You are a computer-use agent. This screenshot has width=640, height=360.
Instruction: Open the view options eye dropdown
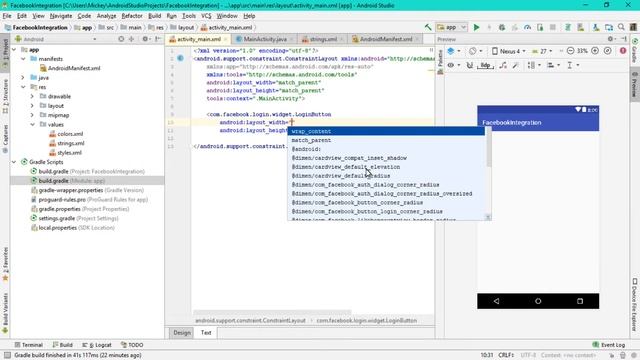453,65
